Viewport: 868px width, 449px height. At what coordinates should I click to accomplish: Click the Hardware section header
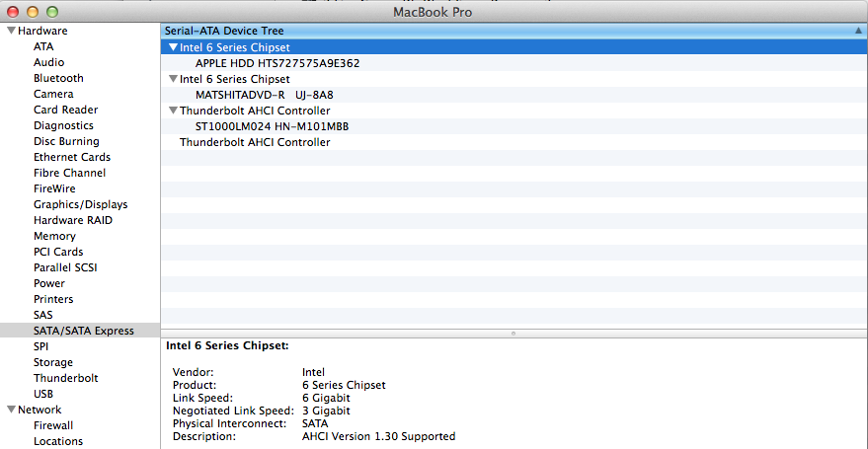coord(42,31)
